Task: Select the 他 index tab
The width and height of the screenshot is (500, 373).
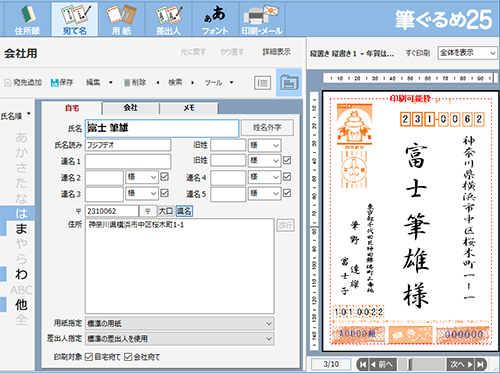Action: click(x=21, y=305)
